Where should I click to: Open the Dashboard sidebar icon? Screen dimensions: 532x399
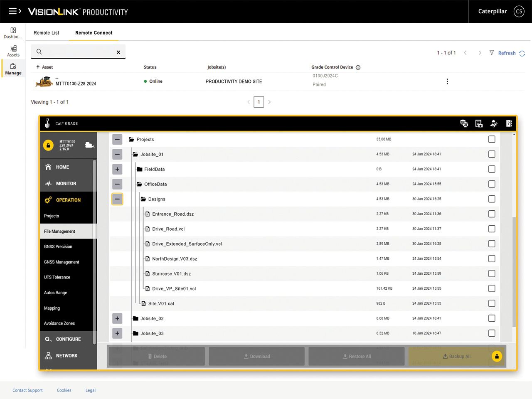point(13,33)
